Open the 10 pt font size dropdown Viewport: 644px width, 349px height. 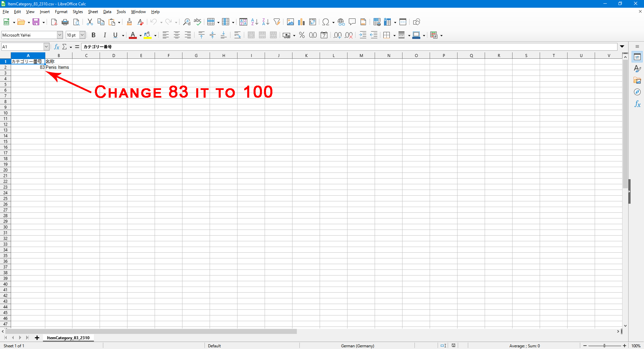coord(82,35)
